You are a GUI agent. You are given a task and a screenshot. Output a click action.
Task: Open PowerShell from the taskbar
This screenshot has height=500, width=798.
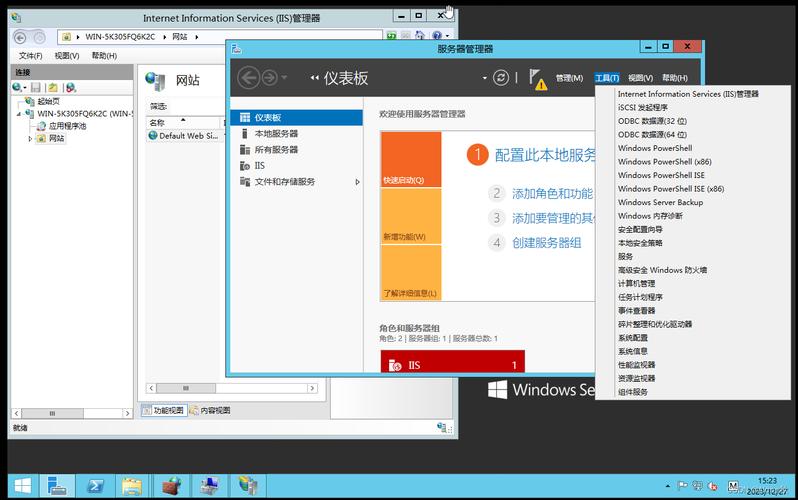coord(95,486)
